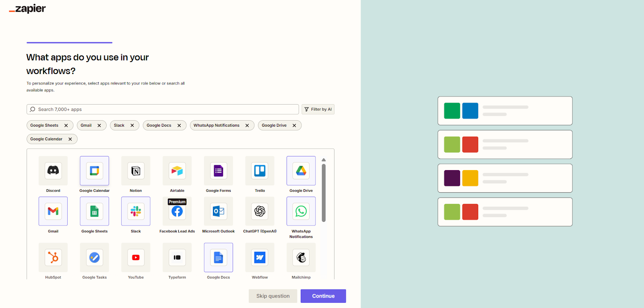The height and width of the screenshot is (308, 644).
Task: Deselect the Gmail app tile
Action: [x=53, y=211]
